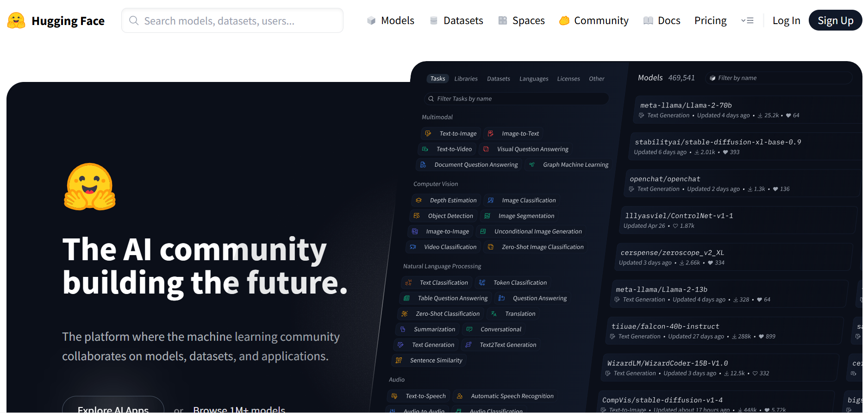This screenshot has width=868, height=413.
Task: Select the Automatic Speech Recognition task tag
Action: coord(505,396)
